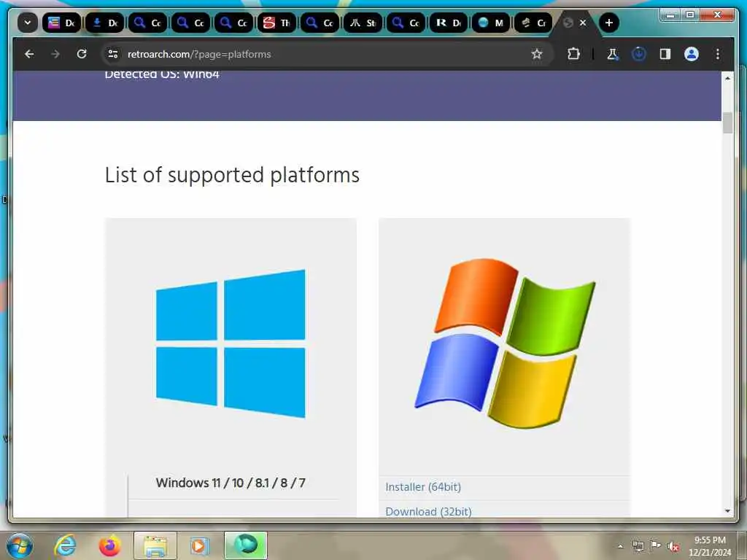The height and width of the screenshot is (560, 747).
Task: Maximize the browser window
Action: pyautogui.click(x=690, y=15)
